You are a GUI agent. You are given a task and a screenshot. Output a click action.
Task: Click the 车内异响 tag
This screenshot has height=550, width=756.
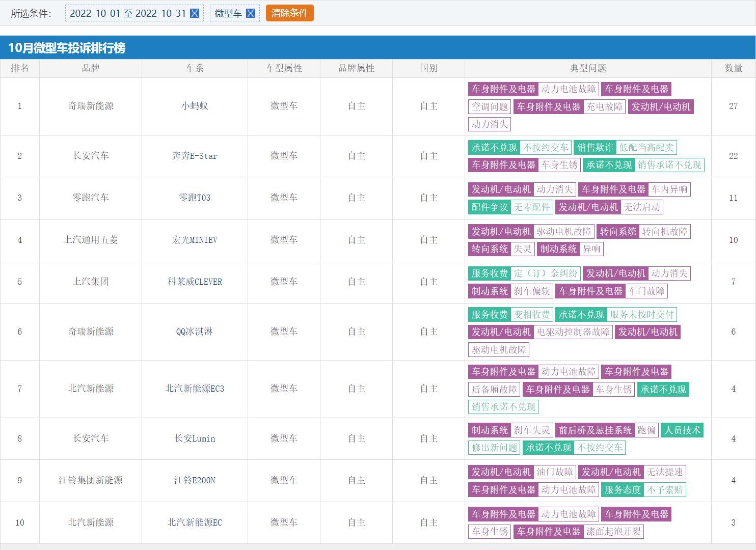click(x=669, y=189)
